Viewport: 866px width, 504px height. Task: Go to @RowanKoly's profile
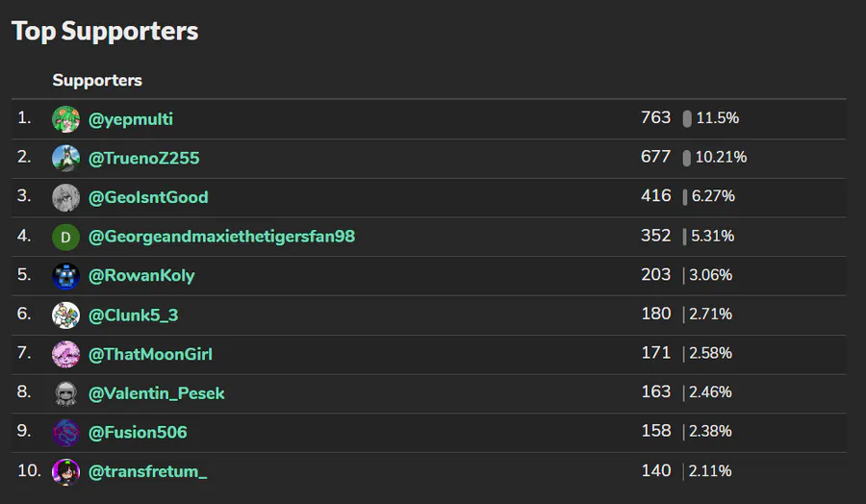(x=141, y=276)
